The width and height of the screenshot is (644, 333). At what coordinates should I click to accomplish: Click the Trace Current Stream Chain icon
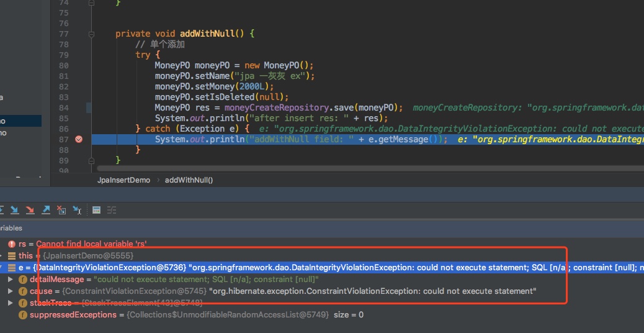pyautogui.click(x=112, y=210)
